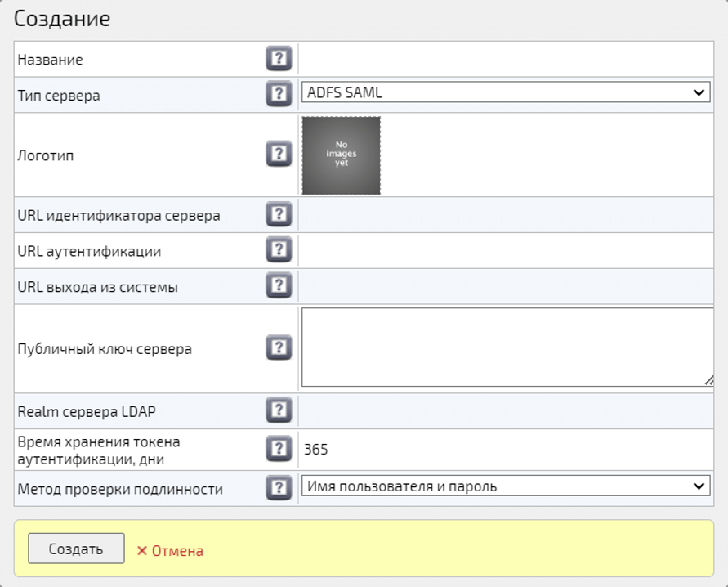
Task: Click the token storage days field with 365
Action: point(505,449)
